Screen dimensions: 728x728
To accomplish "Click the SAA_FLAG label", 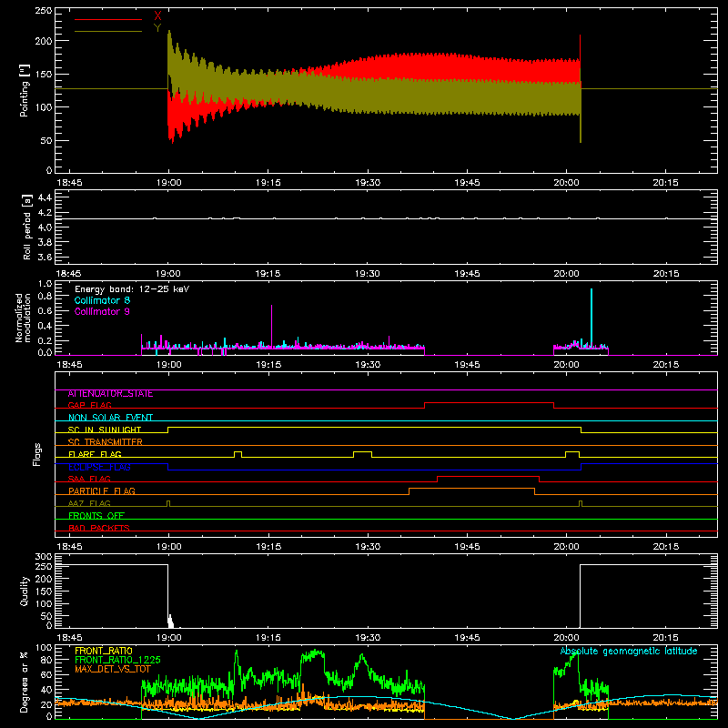I will (89, 480).
